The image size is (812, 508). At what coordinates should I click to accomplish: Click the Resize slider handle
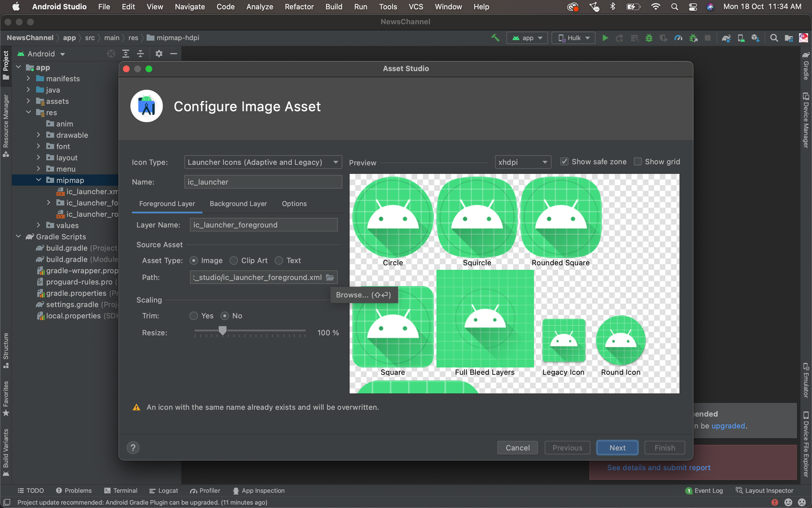(x=222, y=331)
